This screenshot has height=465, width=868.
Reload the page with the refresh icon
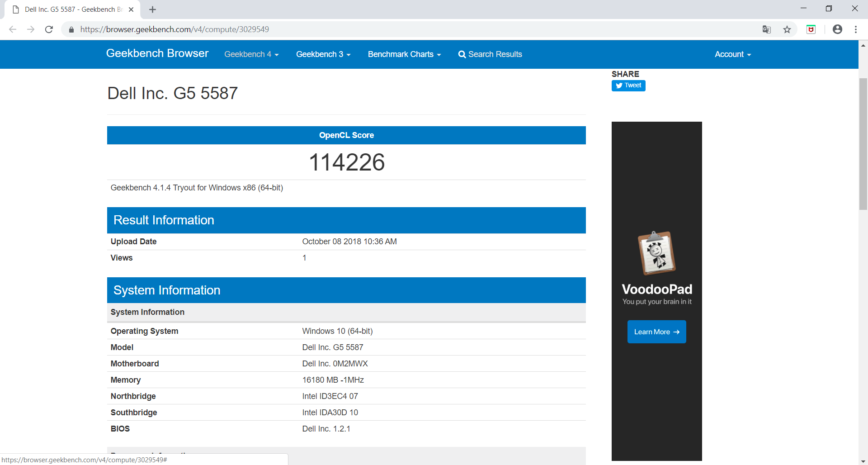pos(49,29)
